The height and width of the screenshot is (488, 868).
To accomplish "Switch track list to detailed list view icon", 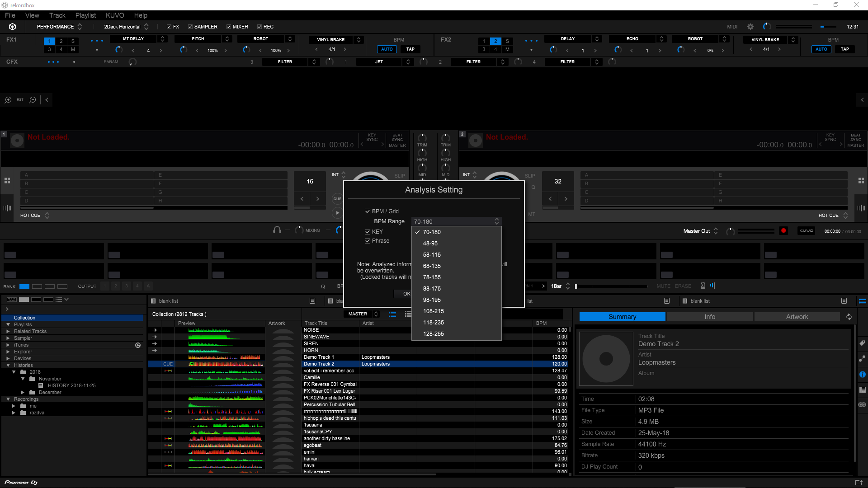I will pos(408,314).
